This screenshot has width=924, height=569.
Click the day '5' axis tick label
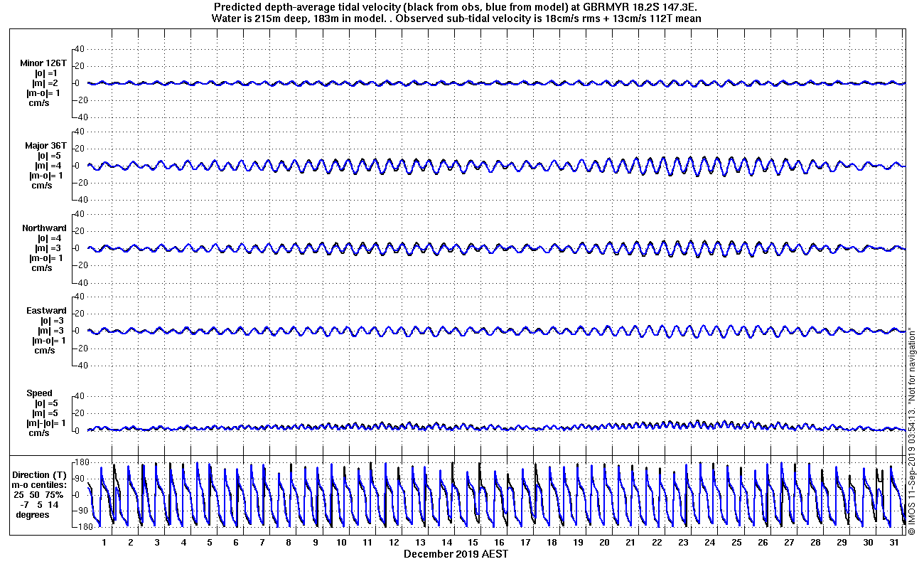pyautogui.click(x=210, y=543)
